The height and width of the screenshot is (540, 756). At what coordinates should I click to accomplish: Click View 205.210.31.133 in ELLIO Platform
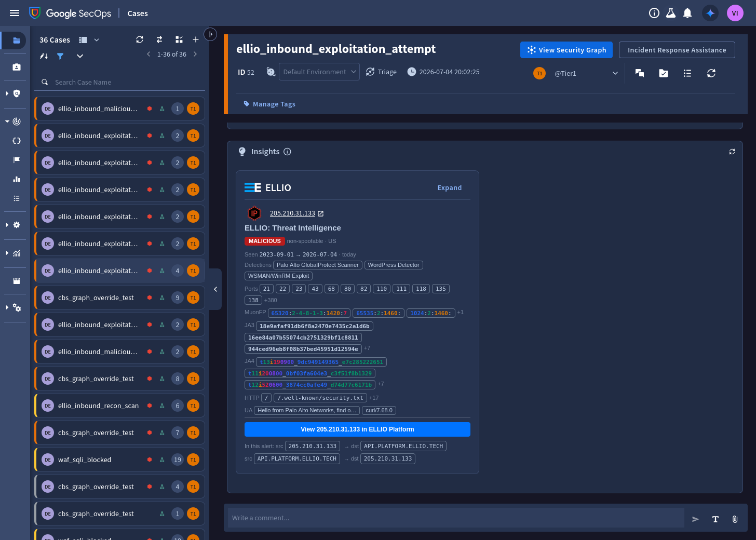click(x=357, y=429)
